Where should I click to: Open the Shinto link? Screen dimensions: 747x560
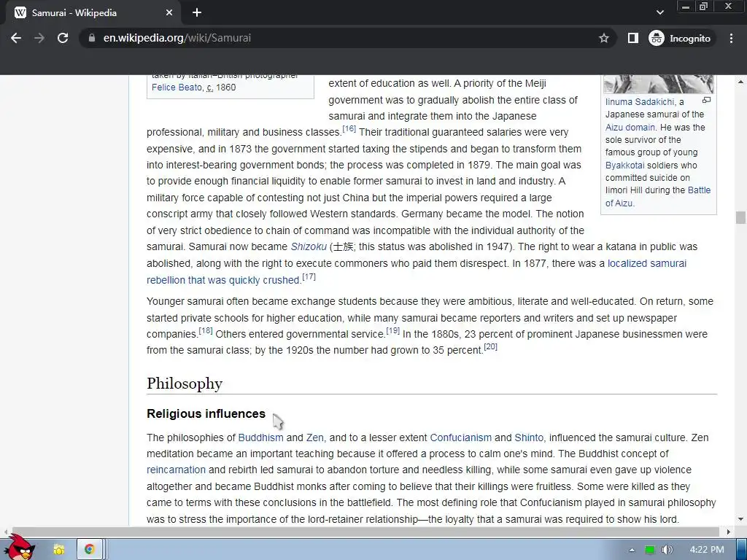529,437
